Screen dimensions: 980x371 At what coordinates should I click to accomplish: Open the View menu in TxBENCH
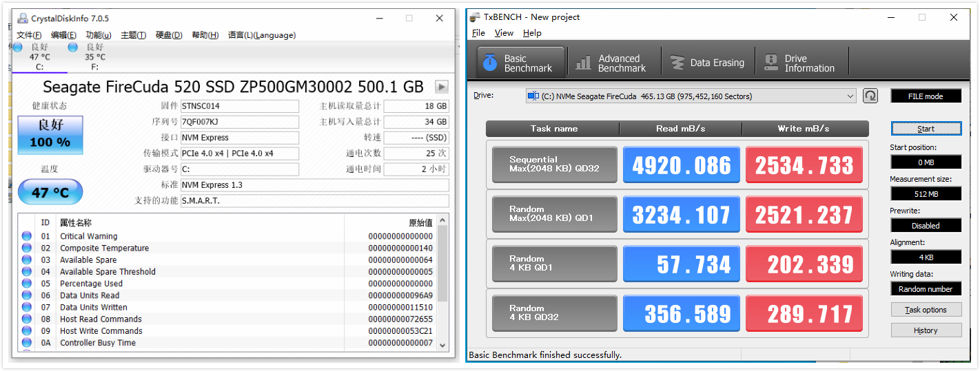504,33
